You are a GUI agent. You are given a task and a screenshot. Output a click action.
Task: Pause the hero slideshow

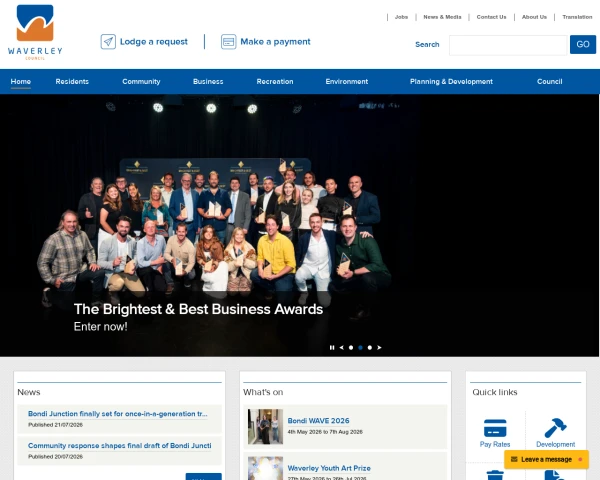(332, 348)
